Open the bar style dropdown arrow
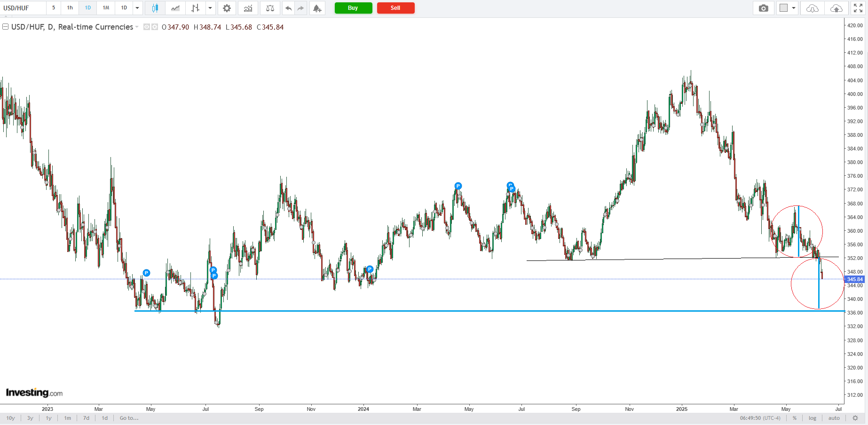This screenshot has width=868, height=425. click(x=210, y=8)
